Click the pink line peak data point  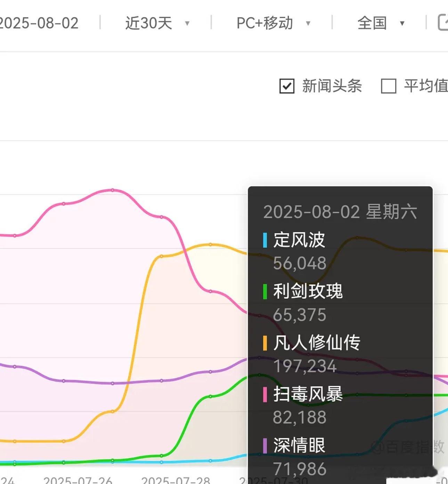tap(112, 190)
